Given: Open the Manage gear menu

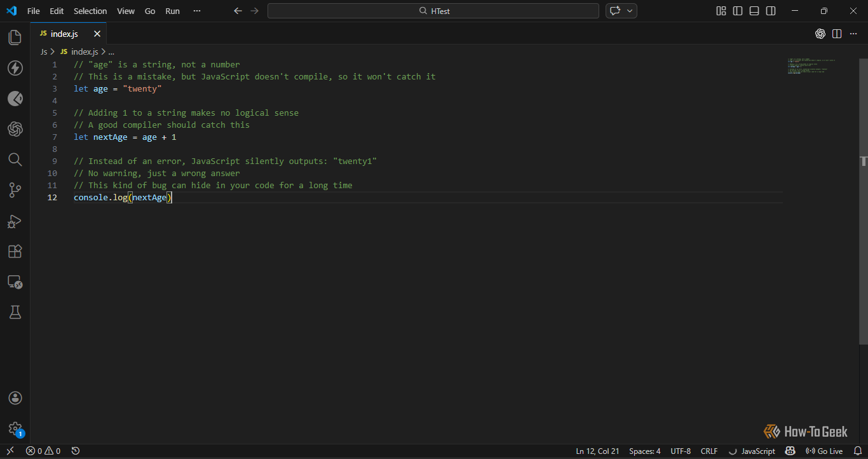Looking at the screenshot, I should (15, 428).
